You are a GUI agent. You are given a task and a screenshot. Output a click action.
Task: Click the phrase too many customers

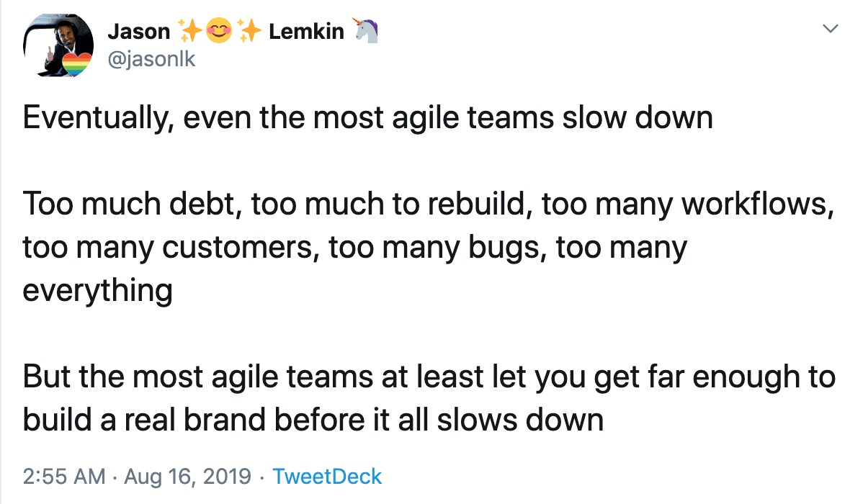pyautogui.click(x=170, y=248)
